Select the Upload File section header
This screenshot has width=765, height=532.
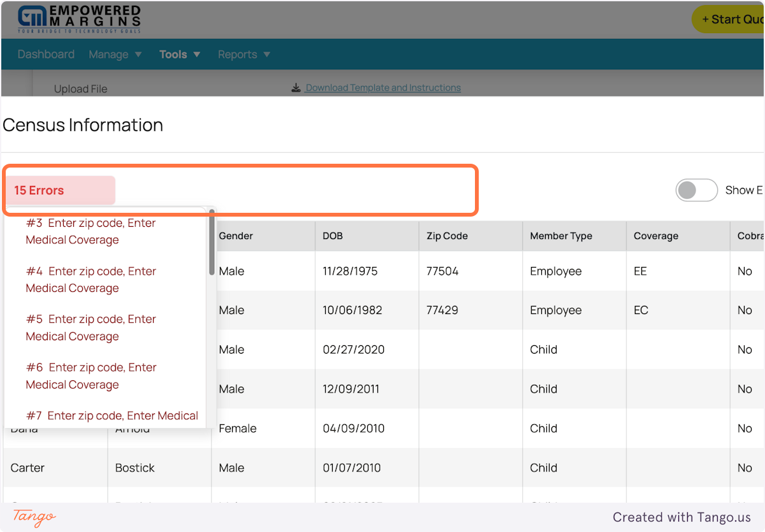tap(80, 89)
